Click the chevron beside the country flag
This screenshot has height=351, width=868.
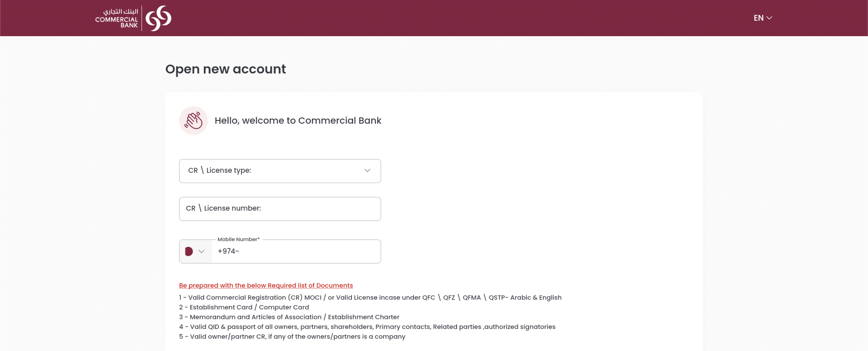click(202, 251)
